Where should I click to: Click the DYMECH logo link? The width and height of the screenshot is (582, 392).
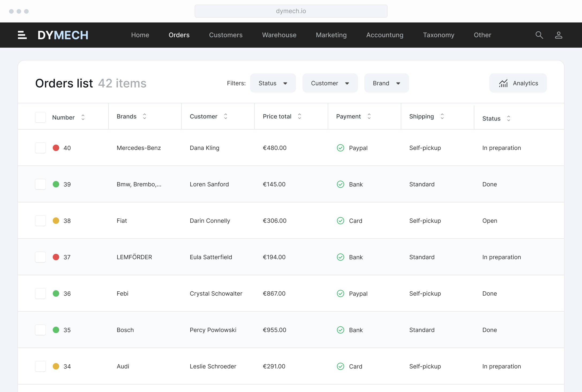coord(63,35)
